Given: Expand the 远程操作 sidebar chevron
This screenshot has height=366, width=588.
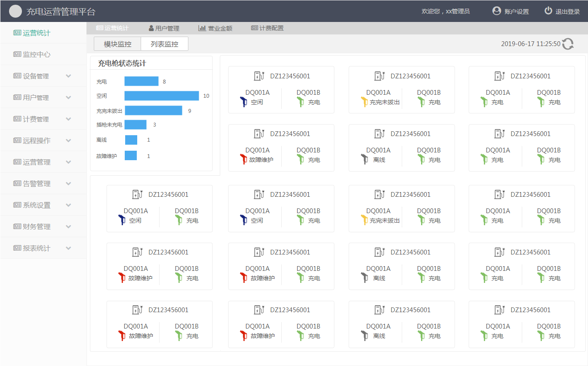Looking at the screenshot, I should coord(68,140).
